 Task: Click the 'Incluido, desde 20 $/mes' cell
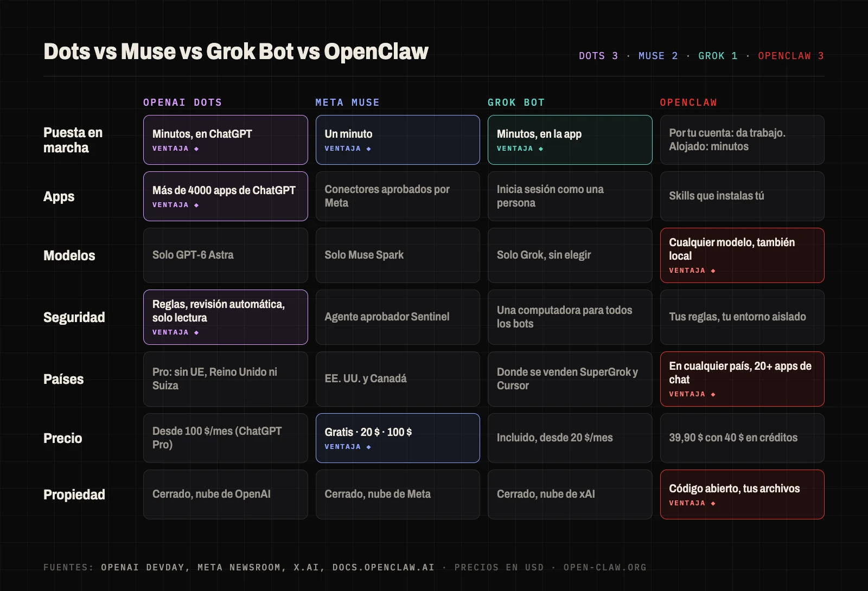[570, 438]
